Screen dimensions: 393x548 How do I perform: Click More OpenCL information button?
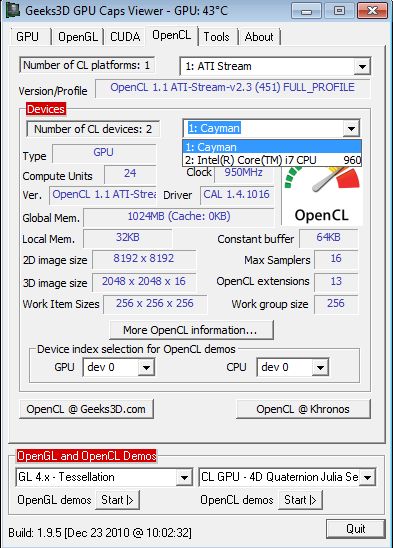click(191, 330)
